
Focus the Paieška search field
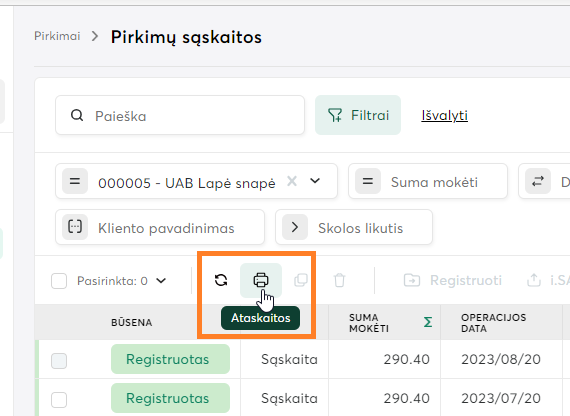click(x=180, y=115)
